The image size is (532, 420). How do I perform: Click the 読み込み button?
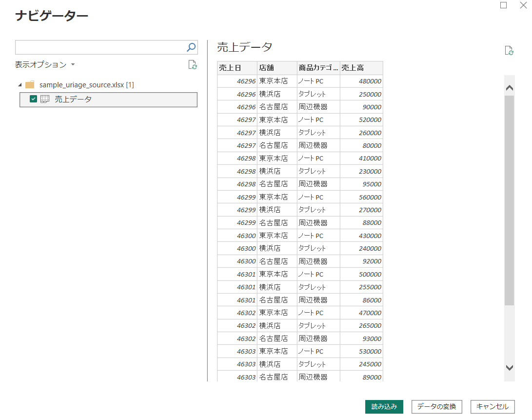(384, 407)
